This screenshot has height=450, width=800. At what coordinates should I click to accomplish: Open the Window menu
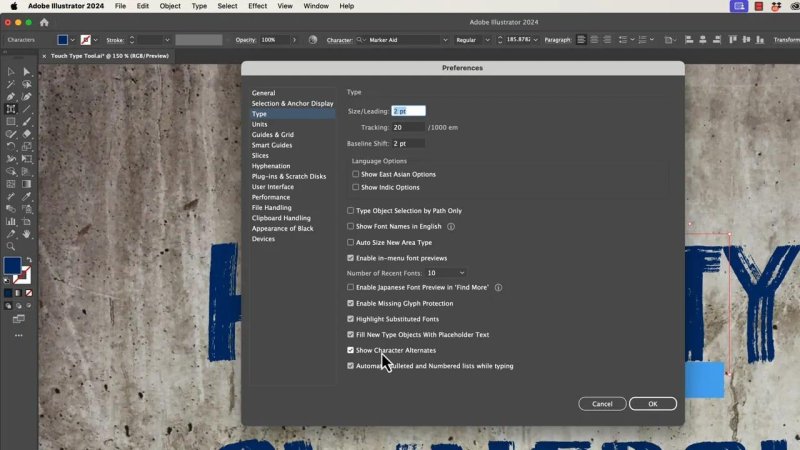(x=316, y=6)
